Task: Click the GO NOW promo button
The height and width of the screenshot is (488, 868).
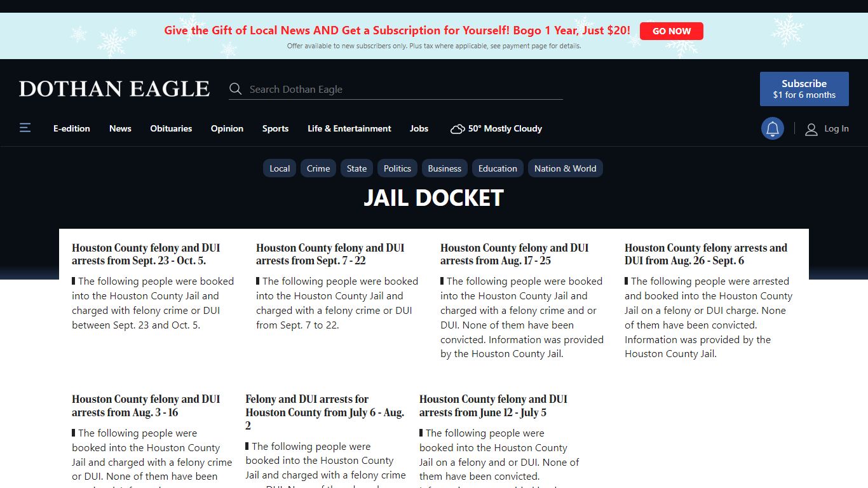Action: tap(672, 31)
